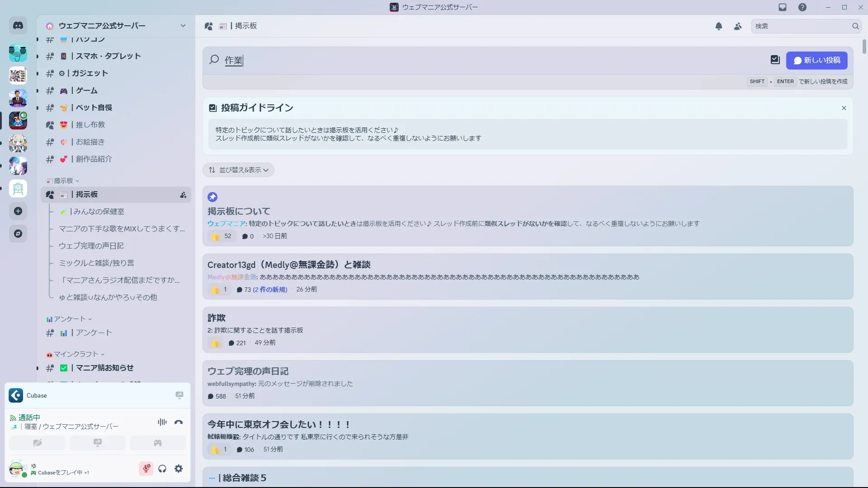Disconnect from the voice call
Screen dimensions: 868x488
(x=179, y=422)
